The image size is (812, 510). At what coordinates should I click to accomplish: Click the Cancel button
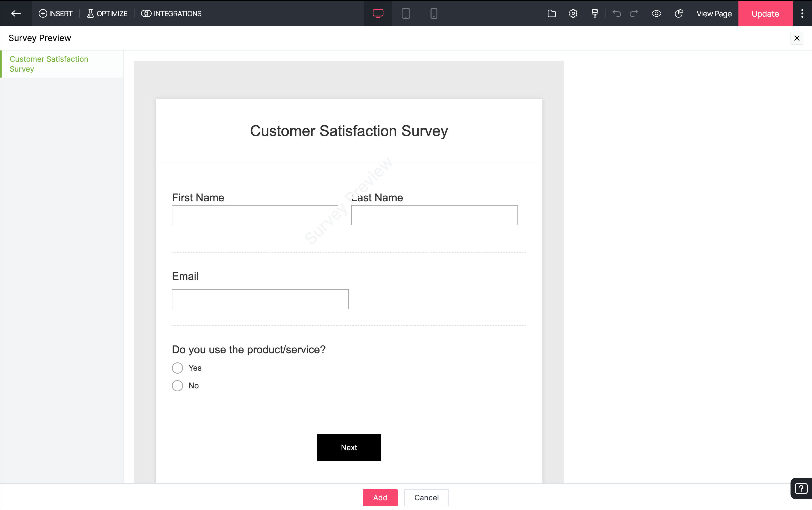point(426,497)
